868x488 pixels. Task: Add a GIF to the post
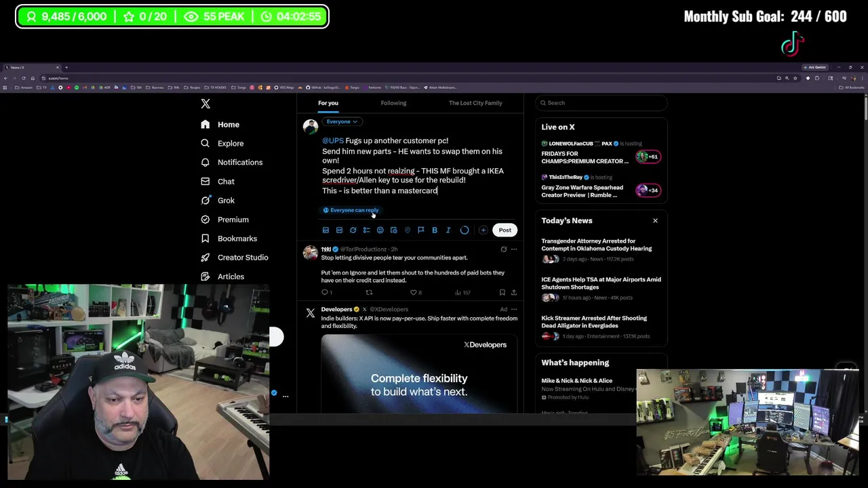pos(339,230)
